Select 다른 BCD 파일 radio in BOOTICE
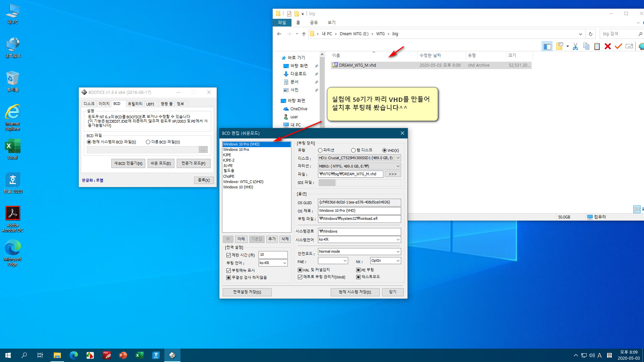 coord(148,142)
